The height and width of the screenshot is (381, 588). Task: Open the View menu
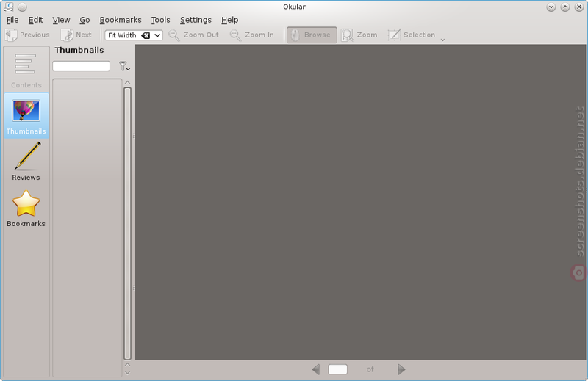click(61, 20)
